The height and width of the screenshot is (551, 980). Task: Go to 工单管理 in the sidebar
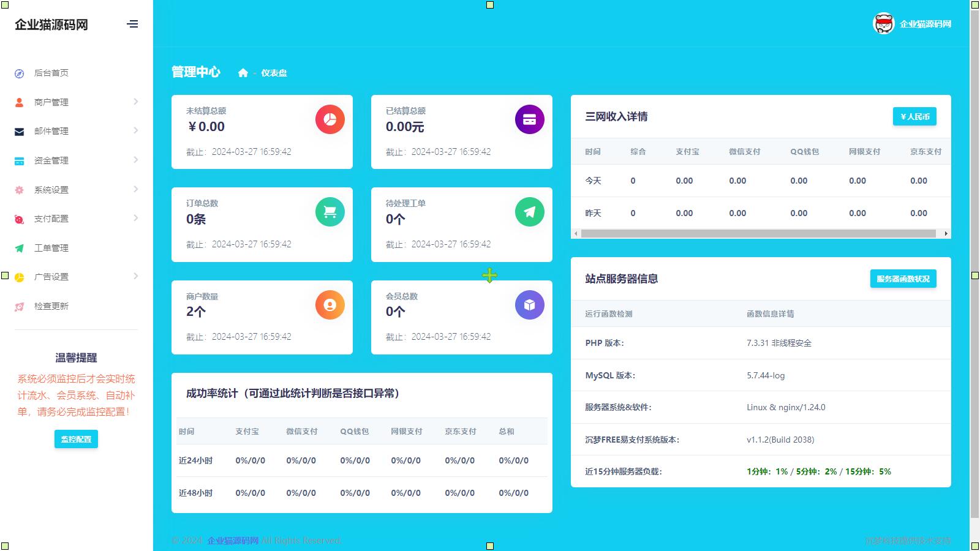pos(51,248)
